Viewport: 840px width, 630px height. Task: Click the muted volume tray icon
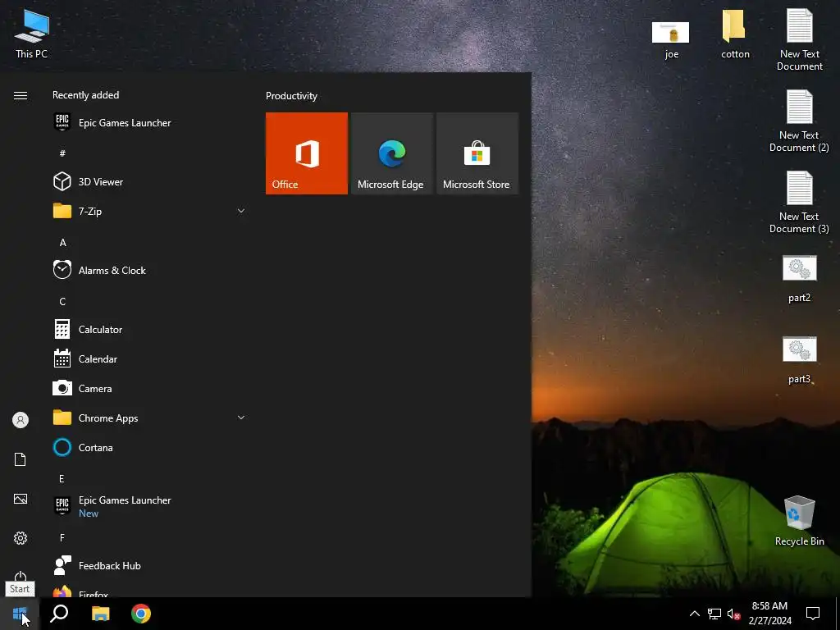(734, 614)
